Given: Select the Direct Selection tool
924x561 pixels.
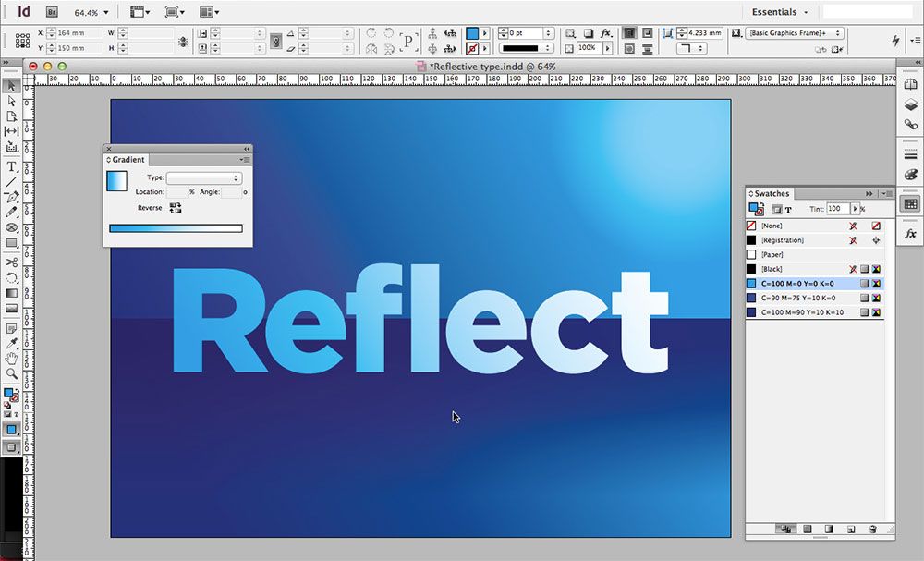Looking at the screenshot, I should pyautogui.click(x=11, y=102).
